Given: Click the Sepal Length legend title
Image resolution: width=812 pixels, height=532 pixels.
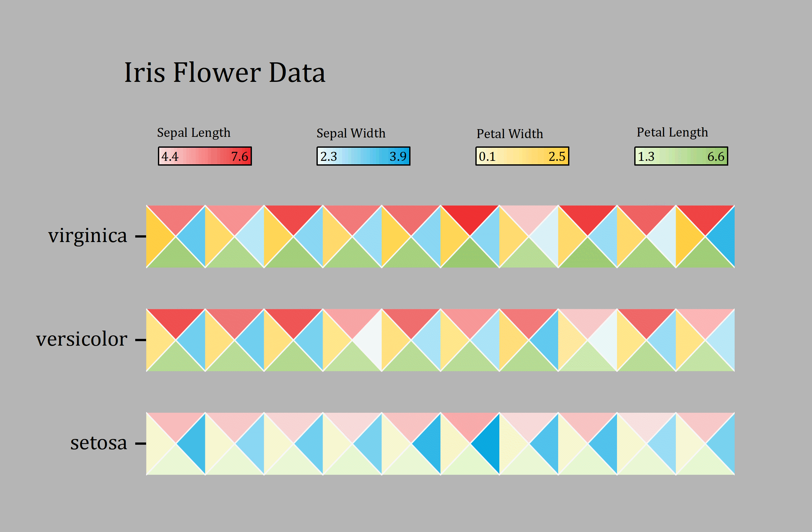Looking at the screenshot, I should (x=193, y=132).
